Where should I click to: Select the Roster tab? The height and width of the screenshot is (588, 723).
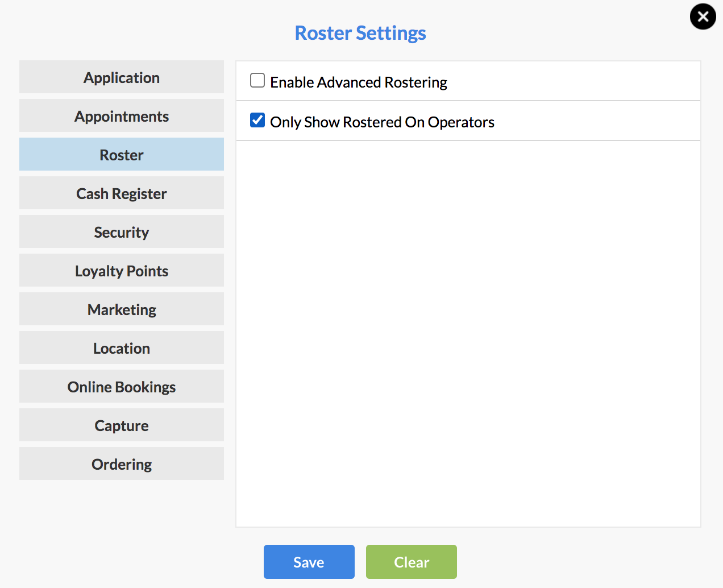click(x=122, y=154)
